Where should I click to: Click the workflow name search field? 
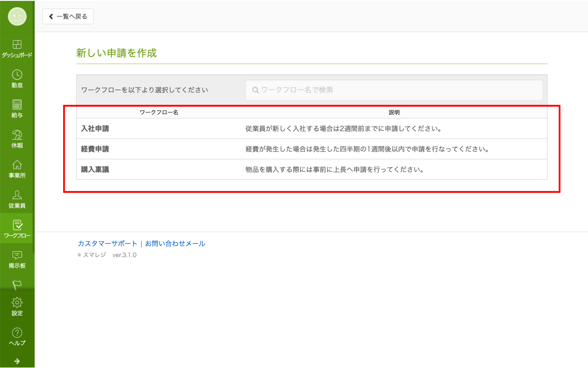point(394,90)
